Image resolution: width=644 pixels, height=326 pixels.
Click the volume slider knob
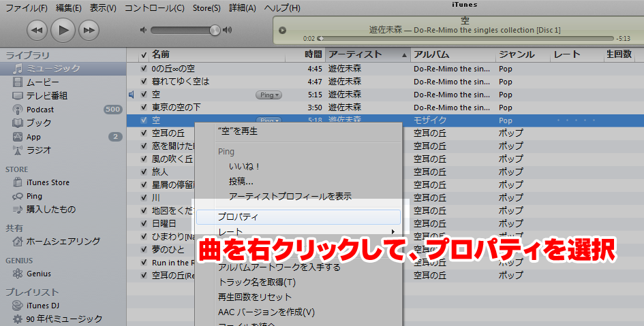coord(215,30)
